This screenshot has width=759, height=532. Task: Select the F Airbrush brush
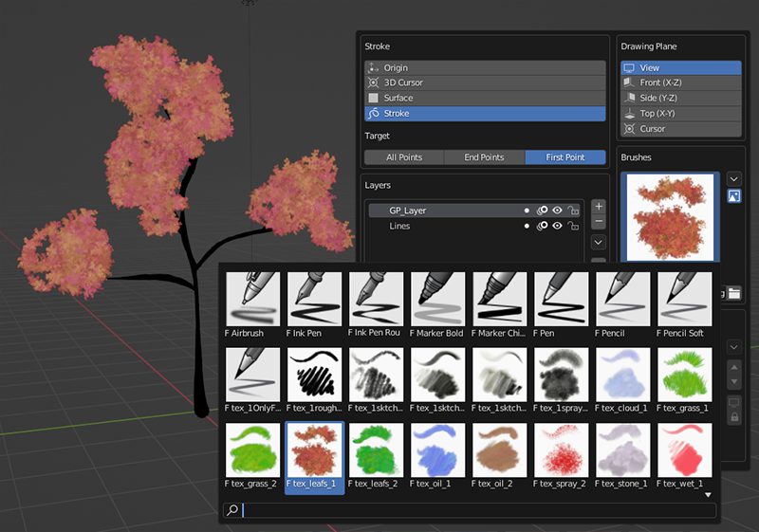click(253, 299)
